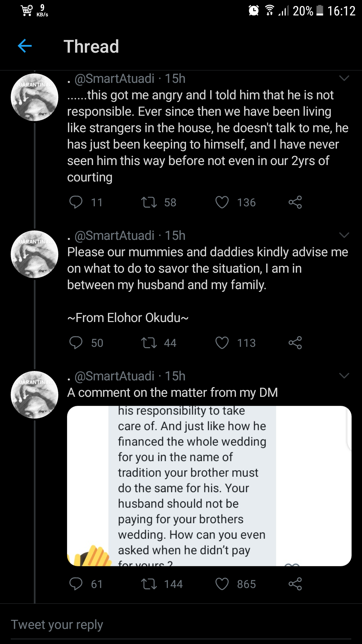Reply to the 'this got me angry' tweet

click(x=76, y=202)
